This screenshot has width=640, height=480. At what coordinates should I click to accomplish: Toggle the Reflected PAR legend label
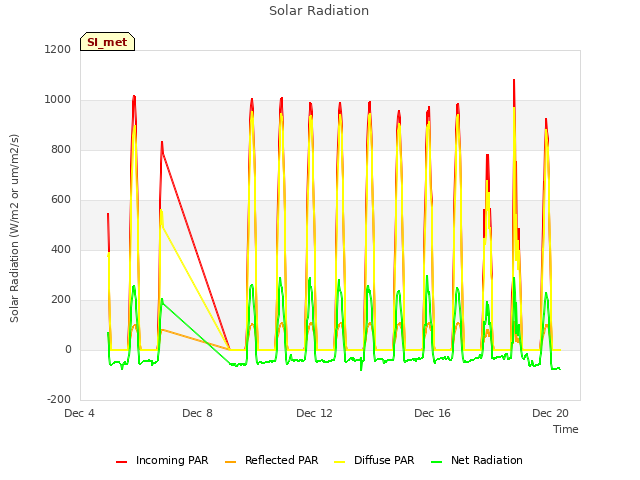(281, 460)
